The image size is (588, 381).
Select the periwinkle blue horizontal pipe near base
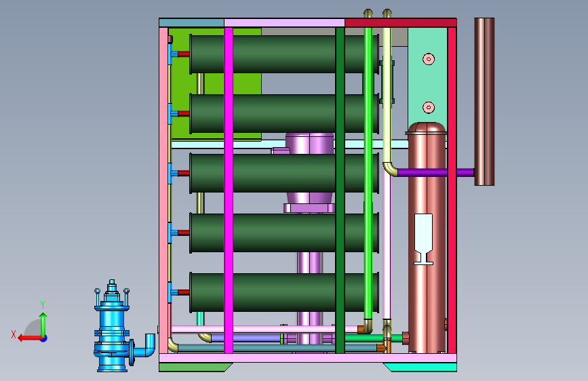click(x=246, y=338)
